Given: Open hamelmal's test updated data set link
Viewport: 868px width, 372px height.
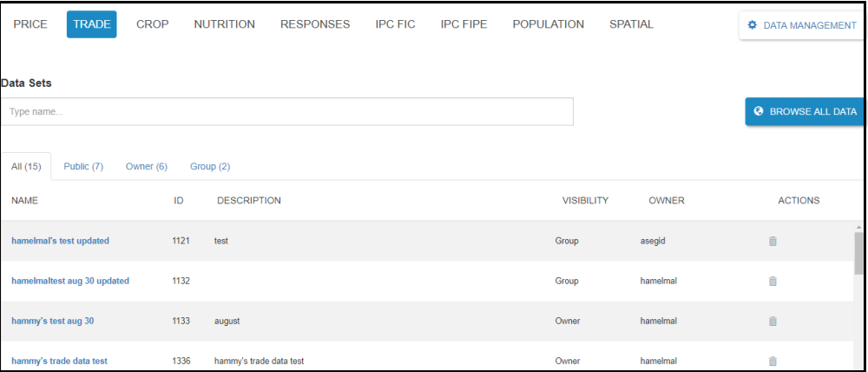Looking at the screenshot, I should click(x=60, y=241).
